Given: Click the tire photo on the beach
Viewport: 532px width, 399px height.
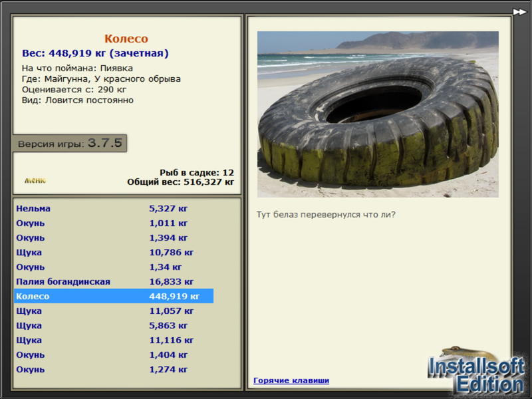Looking at the screenshot, I should pyautogui.click(x=378, y=114).
